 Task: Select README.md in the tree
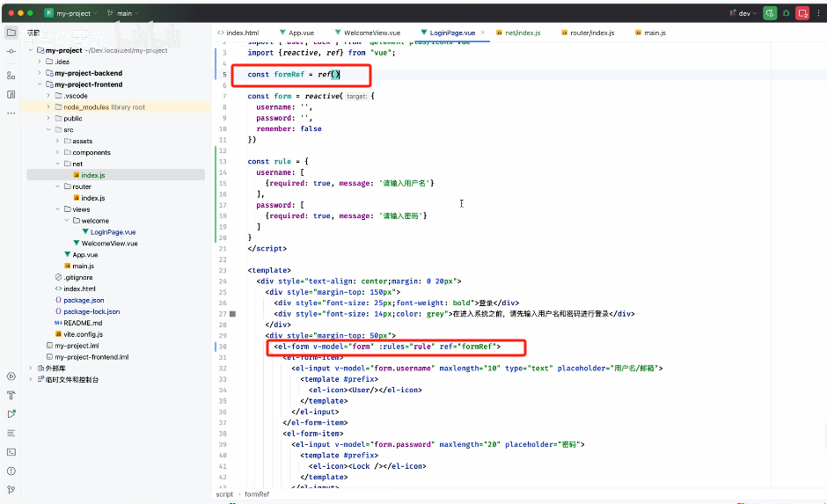pos(78,323)
